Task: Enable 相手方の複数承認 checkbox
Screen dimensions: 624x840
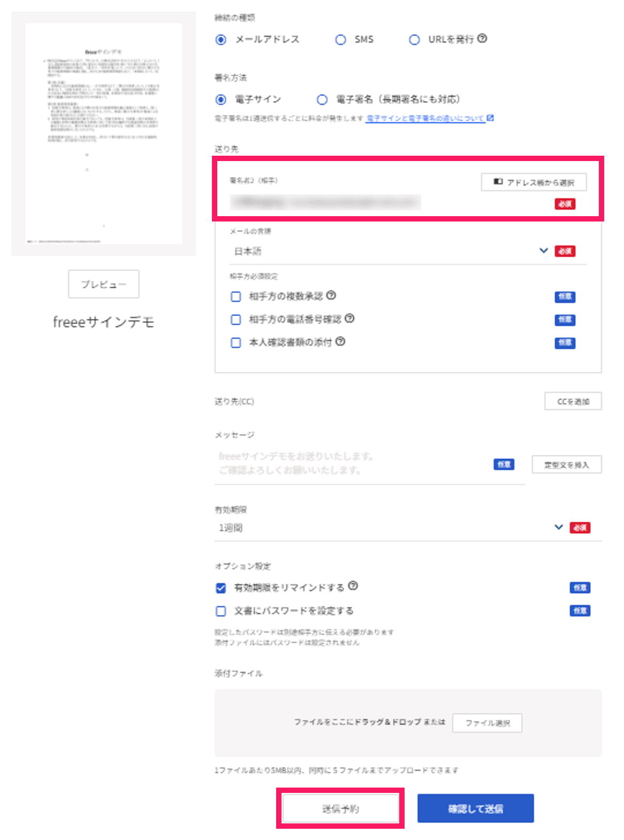Action: pos(235,296)
